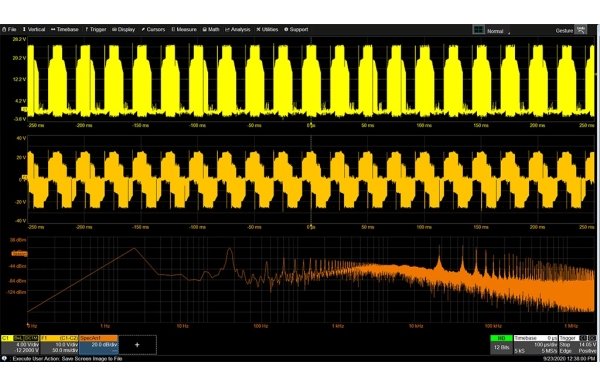Open the Timebase menu
Image resolution: width=600 pixels, height=390 pixels.
pyautogui.click(x=65, y=29)
